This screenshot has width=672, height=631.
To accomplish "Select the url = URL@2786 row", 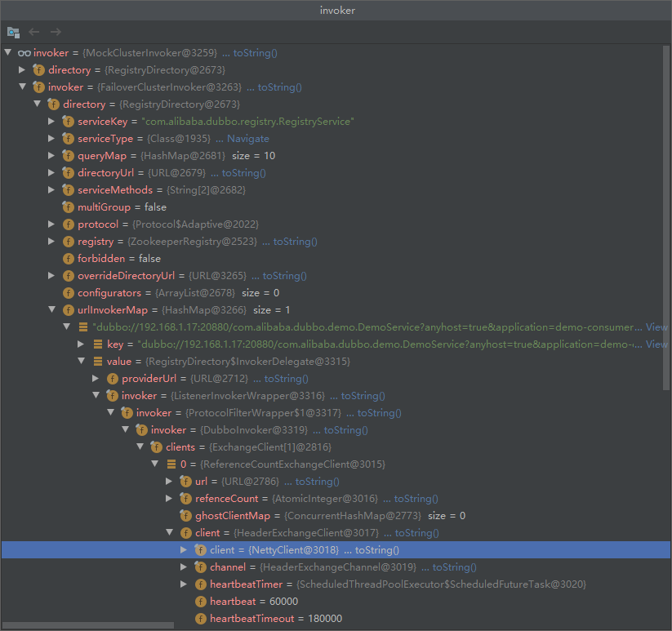I will point(336,482).
